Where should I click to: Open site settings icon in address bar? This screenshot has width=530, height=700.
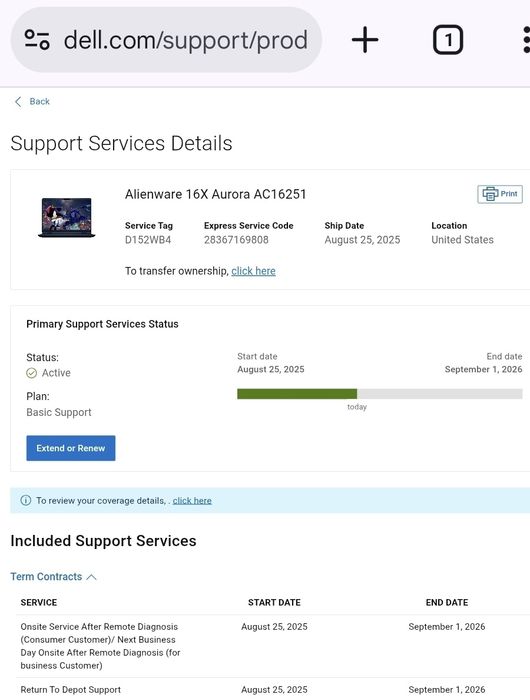37,40
